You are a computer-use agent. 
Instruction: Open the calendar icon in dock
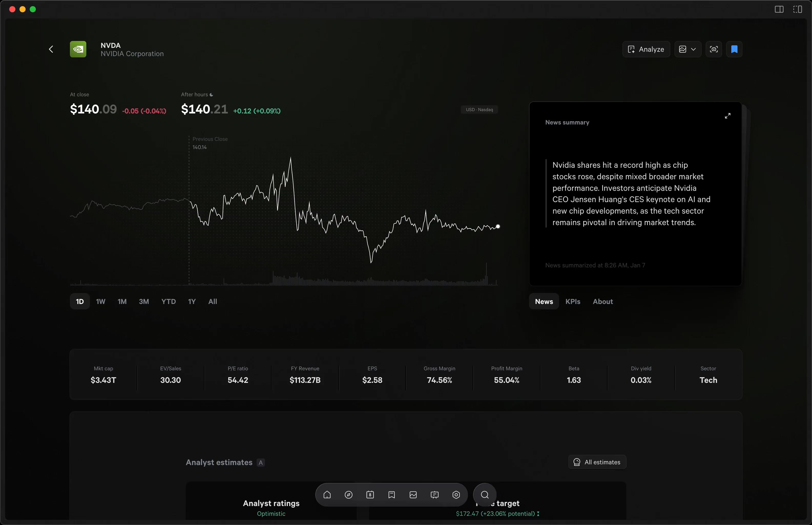click(370, 495)
